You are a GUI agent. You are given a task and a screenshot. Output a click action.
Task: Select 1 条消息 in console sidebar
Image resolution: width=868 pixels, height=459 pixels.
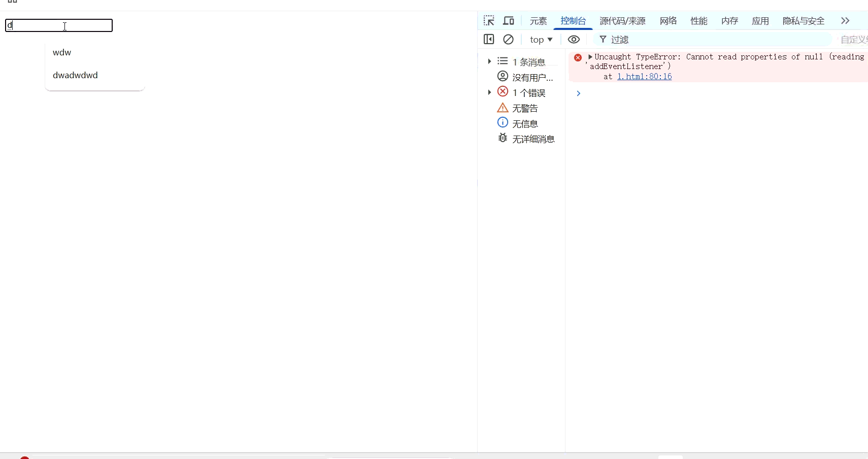pos(528,62)
